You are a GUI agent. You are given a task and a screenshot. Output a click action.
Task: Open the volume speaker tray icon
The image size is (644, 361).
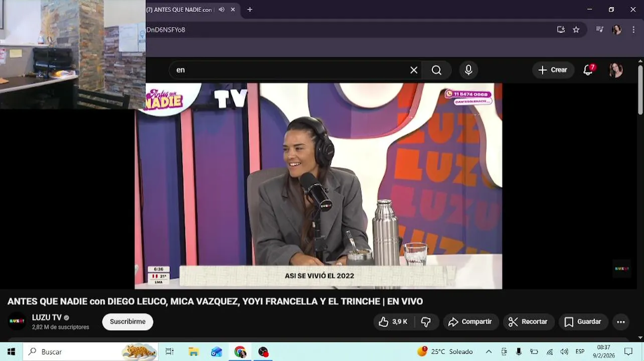[x=564, y=351]
